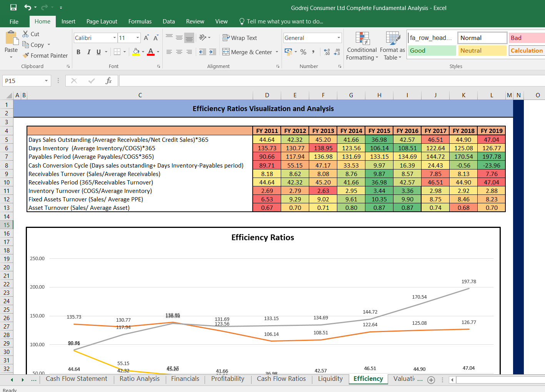
Task: Switch to the Insert ribbon tab
Action: (x=68, y=22)
